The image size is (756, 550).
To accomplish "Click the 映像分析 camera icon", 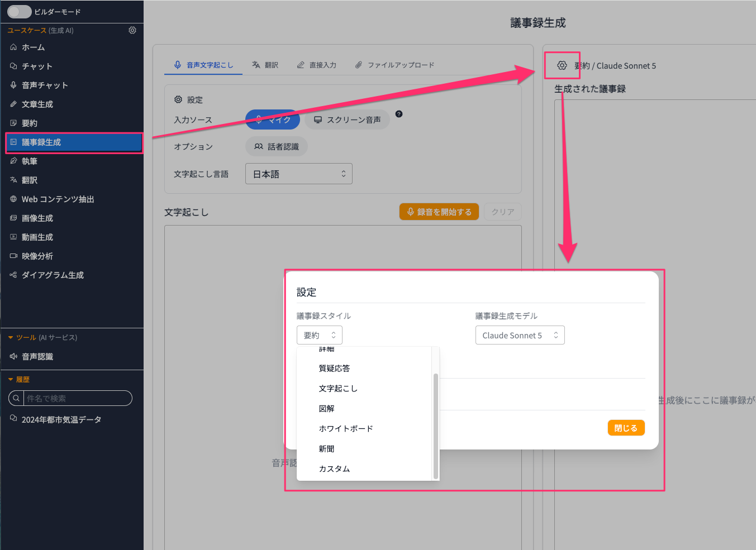I will click(x=13, y=256).
